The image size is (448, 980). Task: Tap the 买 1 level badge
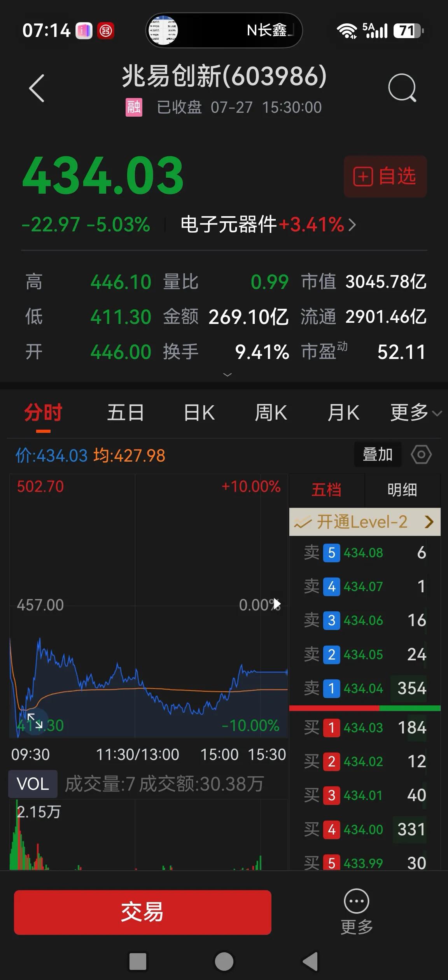[332, 728]
